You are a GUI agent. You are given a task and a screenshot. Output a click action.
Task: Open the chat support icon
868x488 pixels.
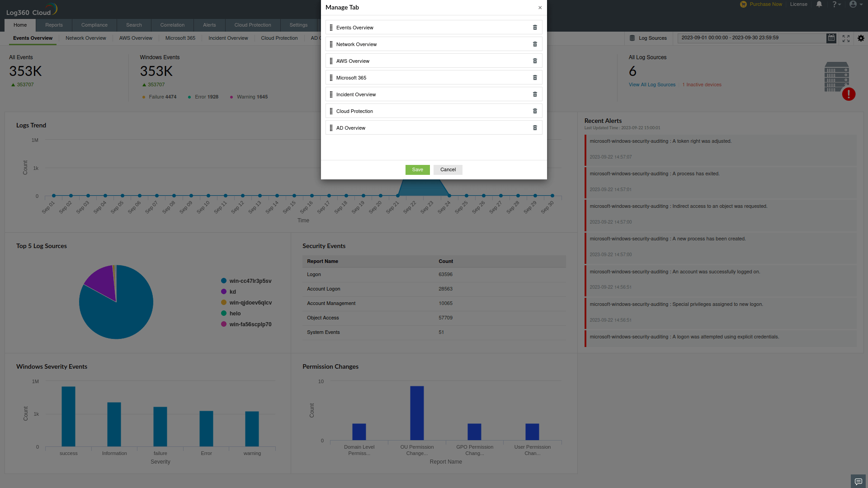tap(858, 481)
